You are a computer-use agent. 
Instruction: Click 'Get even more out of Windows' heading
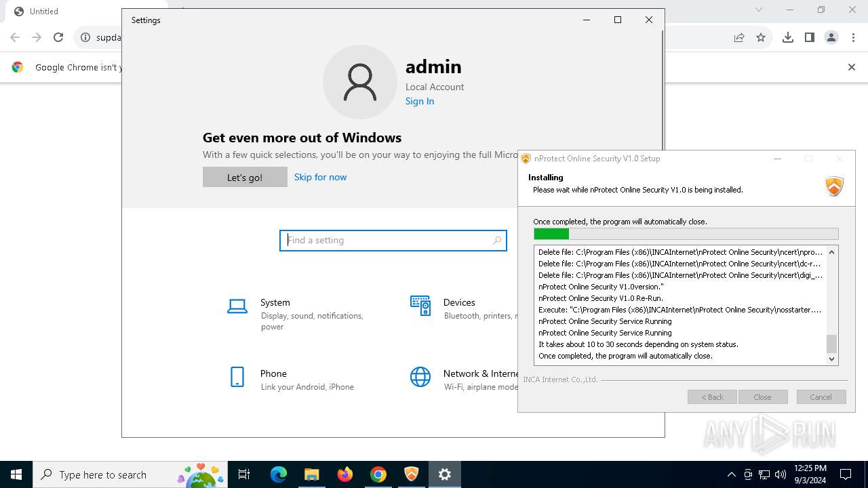[302, 138]
